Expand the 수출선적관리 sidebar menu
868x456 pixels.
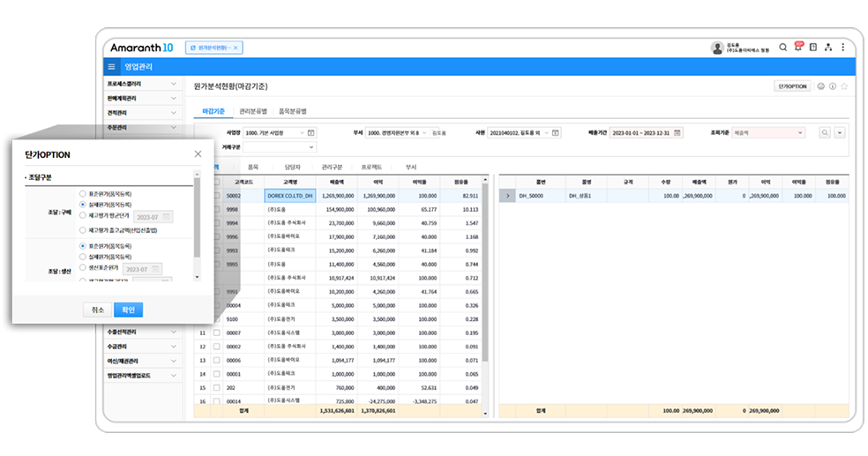coord(142,332)
